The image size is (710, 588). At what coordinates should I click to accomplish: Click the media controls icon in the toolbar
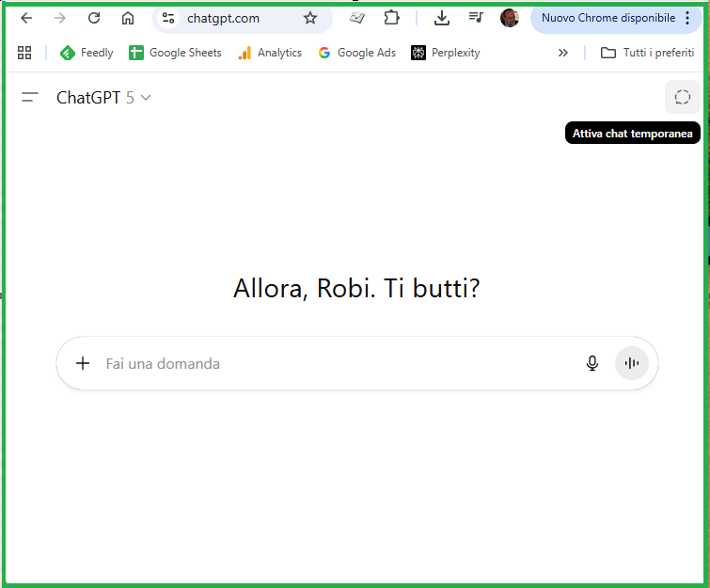tap(476, 18)
